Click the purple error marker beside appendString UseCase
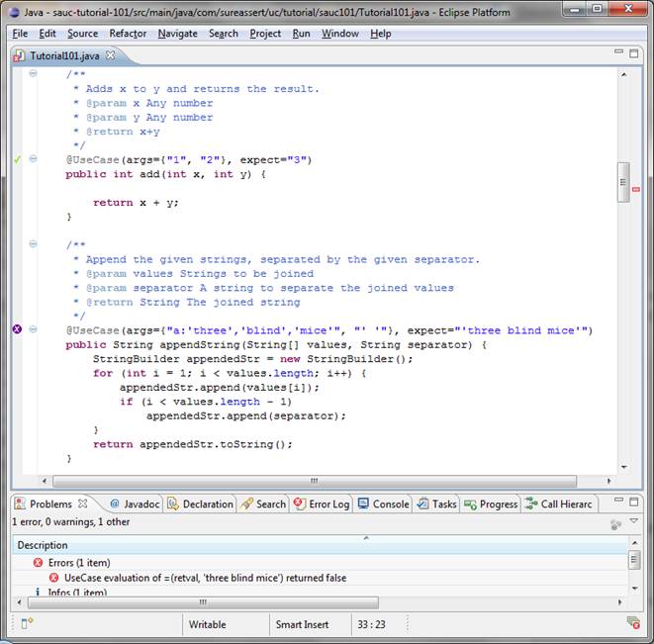654x644 pixels. click(17, 329)
